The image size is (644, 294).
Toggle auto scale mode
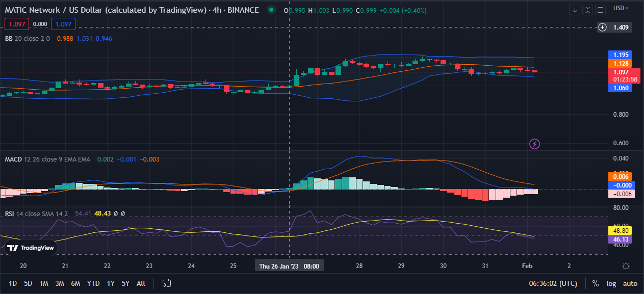coord(630,283)
